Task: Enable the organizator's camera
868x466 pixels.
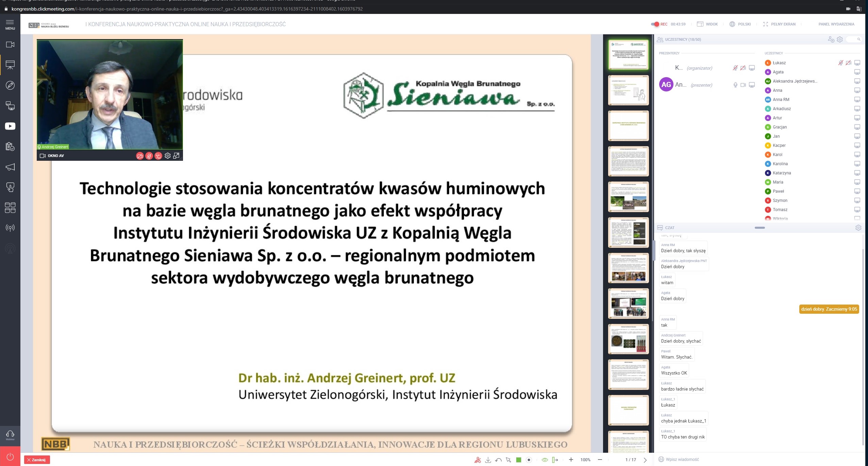Action: pyautogui.click(x=744, y=68)
